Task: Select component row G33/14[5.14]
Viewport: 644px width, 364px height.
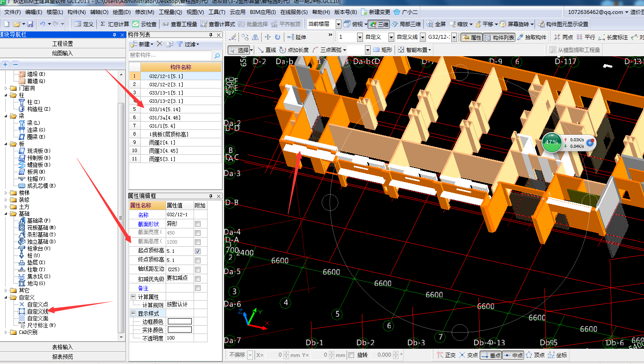Action: (x=175, y=109)
